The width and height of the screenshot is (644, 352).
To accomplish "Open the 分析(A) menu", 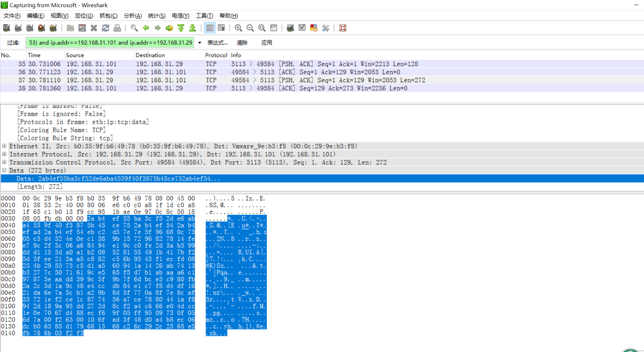I will click(133, 16).
